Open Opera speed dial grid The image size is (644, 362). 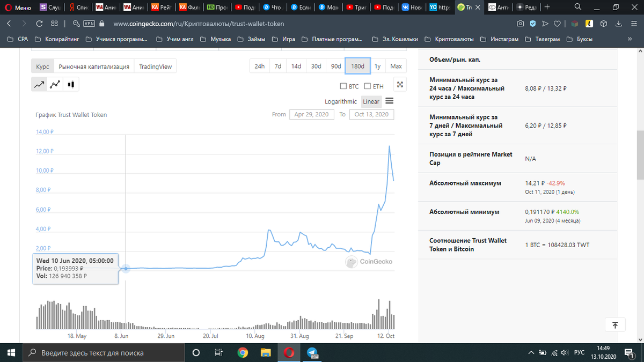(54, 24)
